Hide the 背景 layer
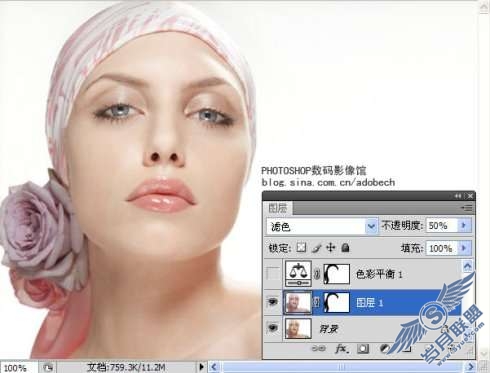Viewport: 490px width, 373px height. pos(273,328)
